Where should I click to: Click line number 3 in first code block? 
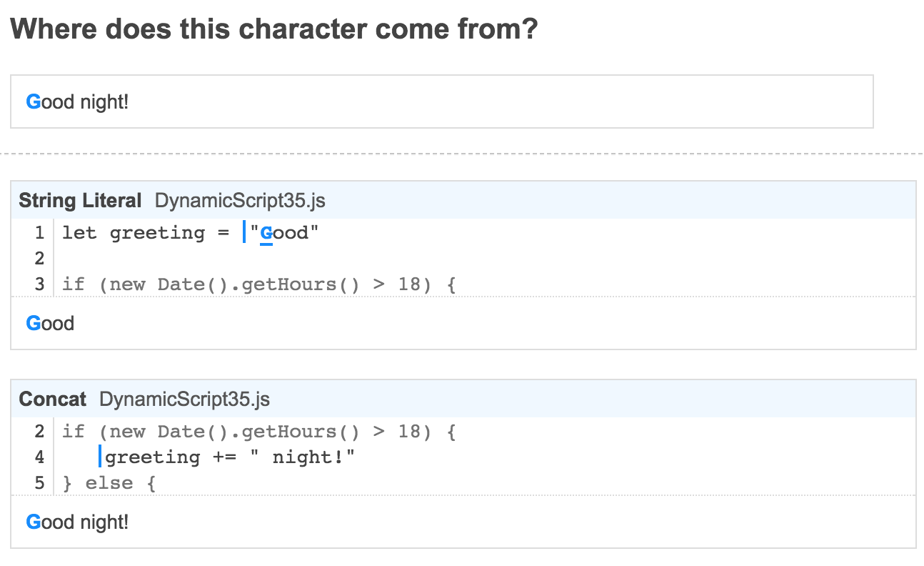40,284
